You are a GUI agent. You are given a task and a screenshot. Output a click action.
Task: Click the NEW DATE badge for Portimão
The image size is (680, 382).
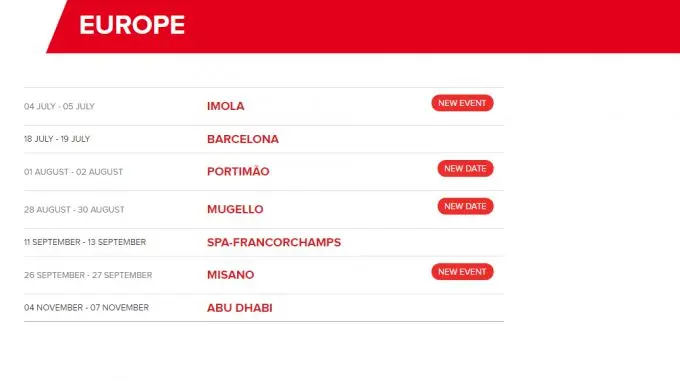465,169
